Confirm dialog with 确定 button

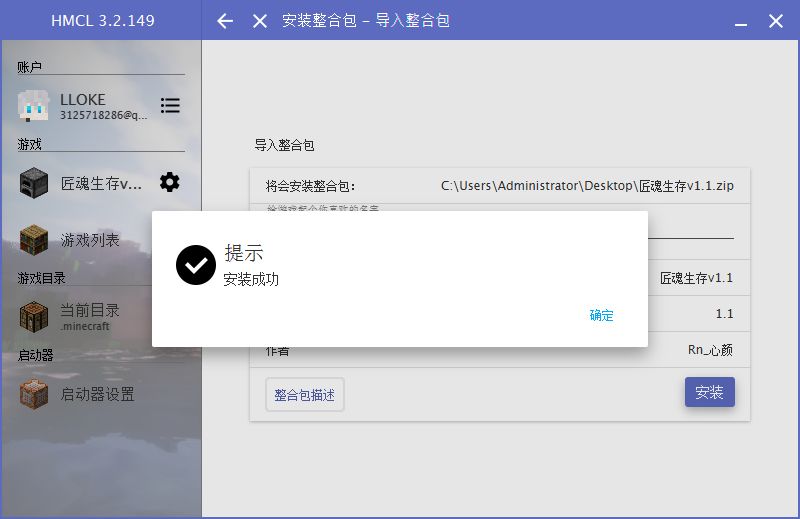pos(602,315)
